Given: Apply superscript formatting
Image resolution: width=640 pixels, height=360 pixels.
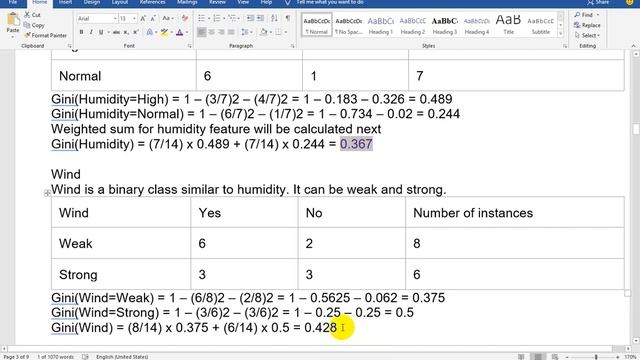Looking at the screenshot, I should pos(136,32).
